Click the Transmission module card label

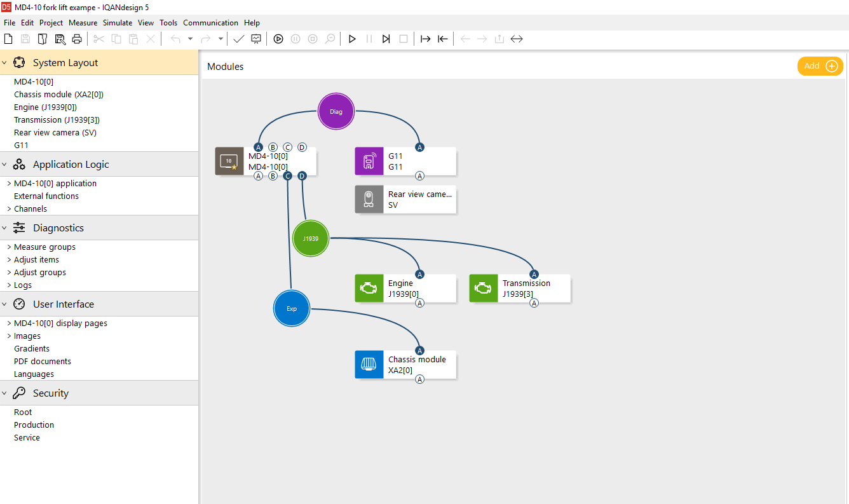(x=526, y=283)
